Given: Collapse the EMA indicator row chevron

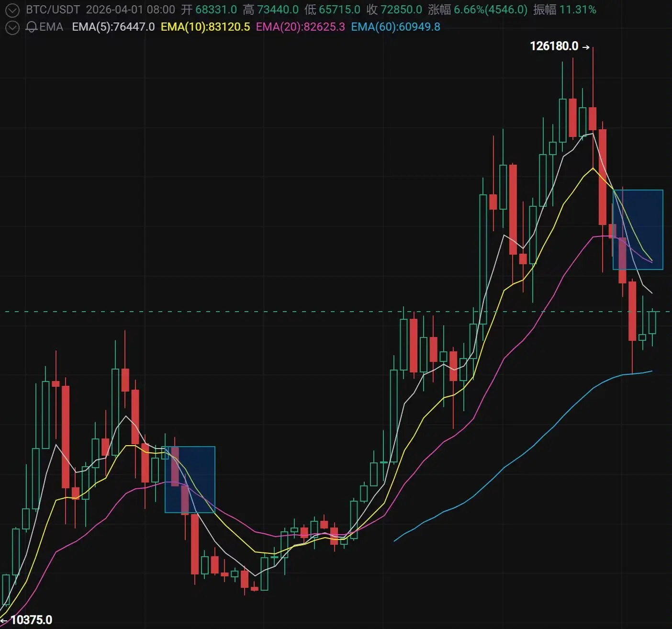Looking at the screenshot, I should point(12,27).
